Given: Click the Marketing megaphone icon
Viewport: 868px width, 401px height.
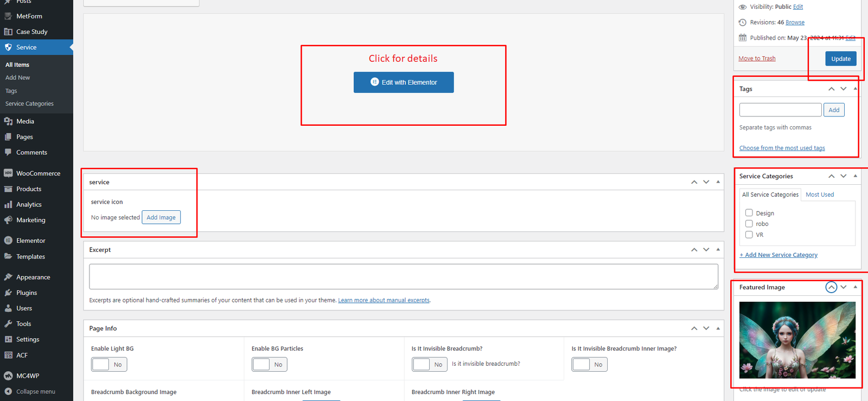Looking at the screenshot, I should (8, 220).
